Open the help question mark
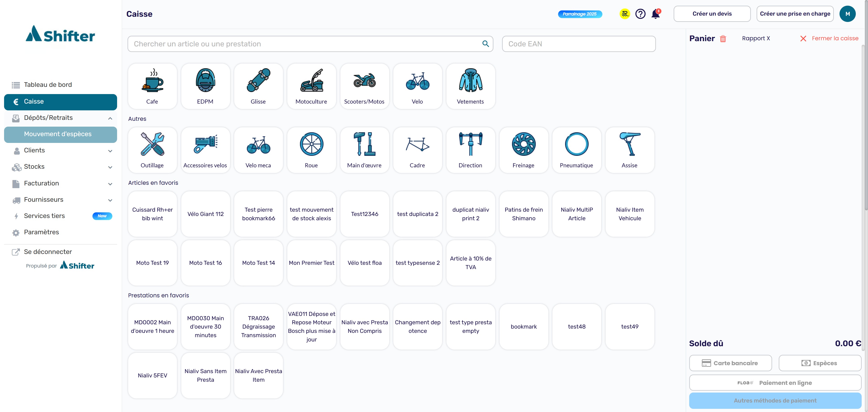The image size is (868, 412). click(640, 14)
